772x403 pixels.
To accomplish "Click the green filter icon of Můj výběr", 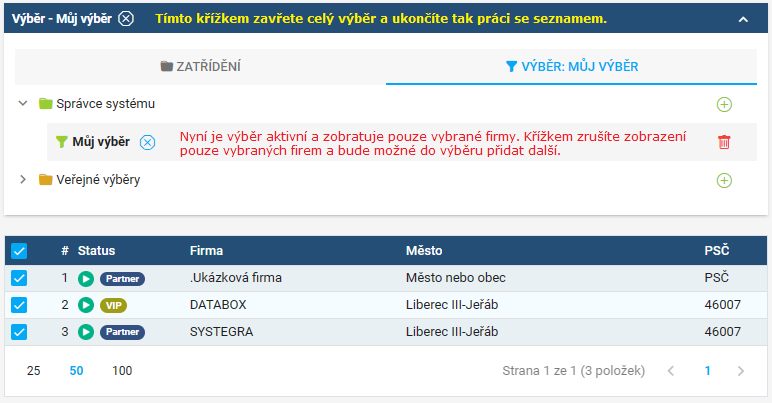I will coord(61,142).
